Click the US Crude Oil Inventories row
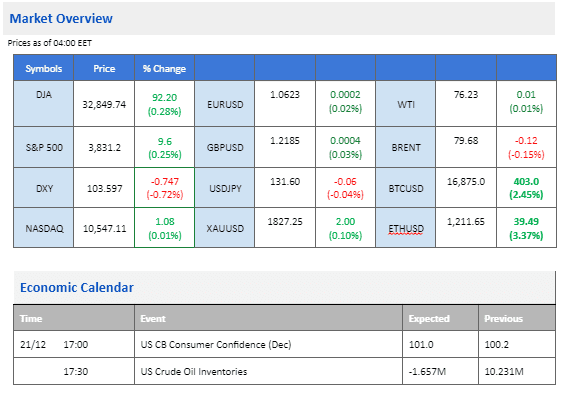 coord(285,371)
